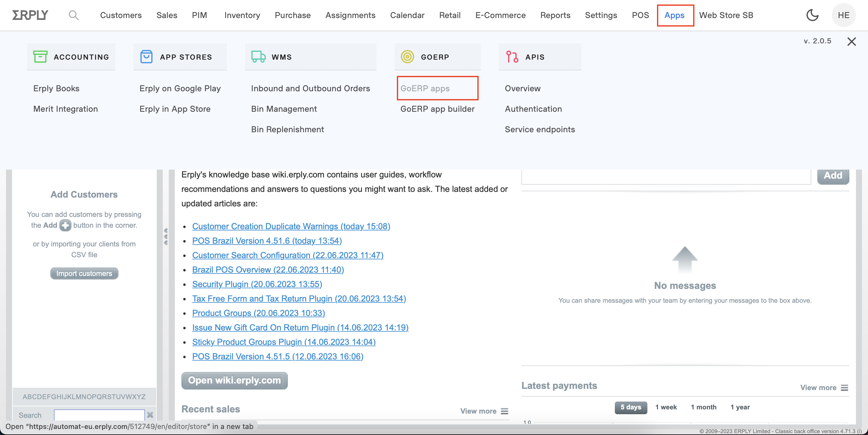Open the Inventory menu
The height and width of the screenshot is (435, 868).
point(242,15)
